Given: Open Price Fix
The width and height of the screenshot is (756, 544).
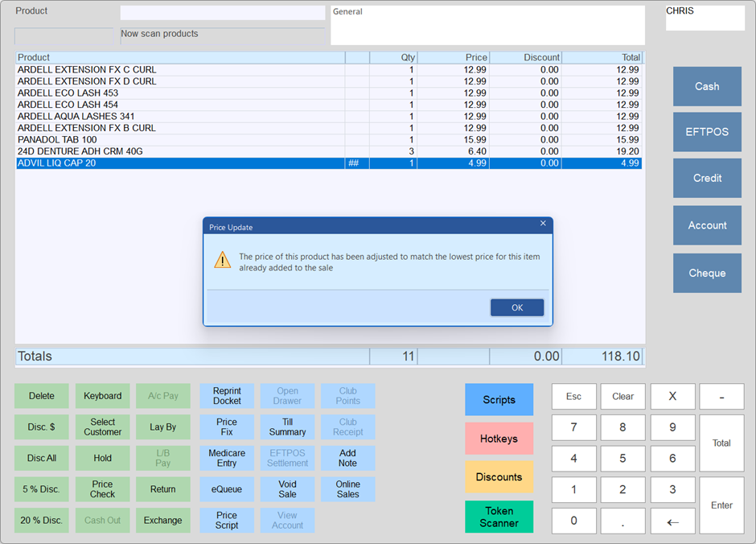Looking at the screenshot, I should [227, 427].
